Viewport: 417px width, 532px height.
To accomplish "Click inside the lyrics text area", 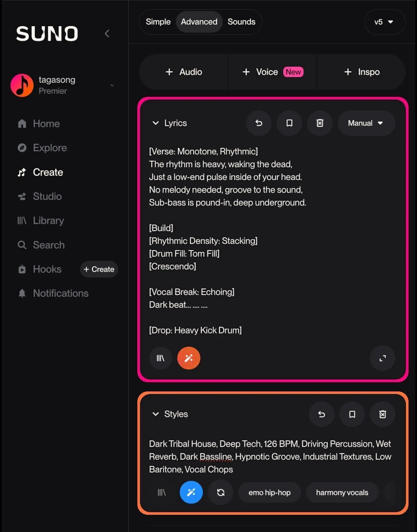I will pyautogui.click(x=272, y=241).
